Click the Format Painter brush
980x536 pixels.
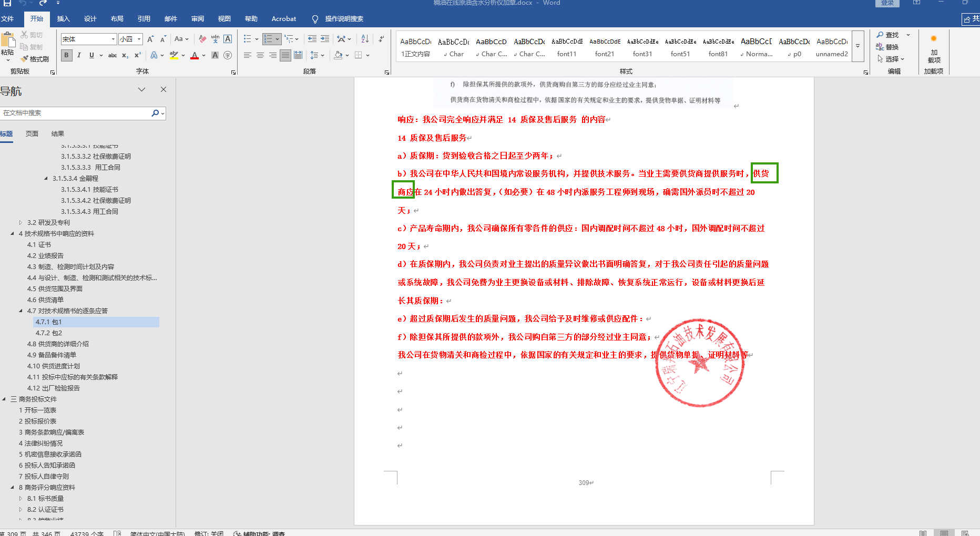[x=35, y=59]
